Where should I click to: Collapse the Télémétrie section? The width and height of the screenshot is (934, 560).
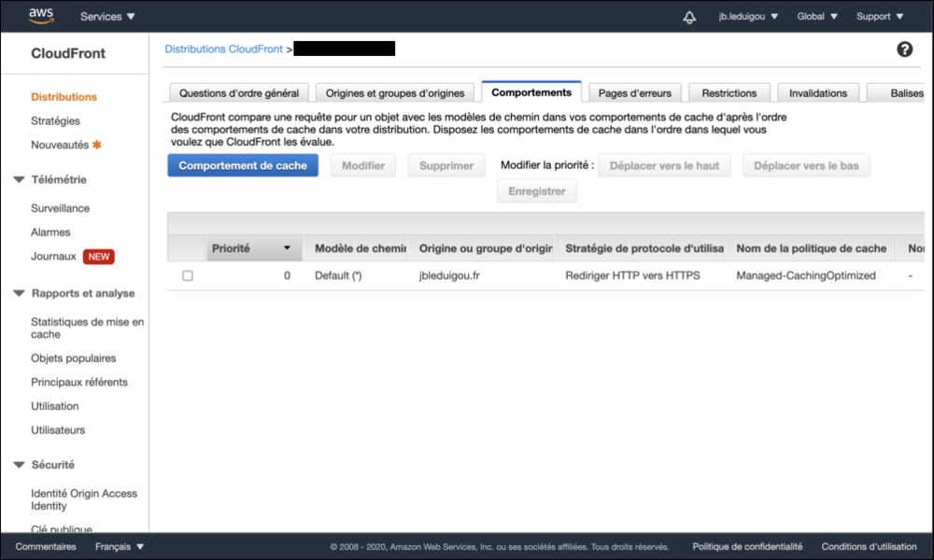pos(19,180)
